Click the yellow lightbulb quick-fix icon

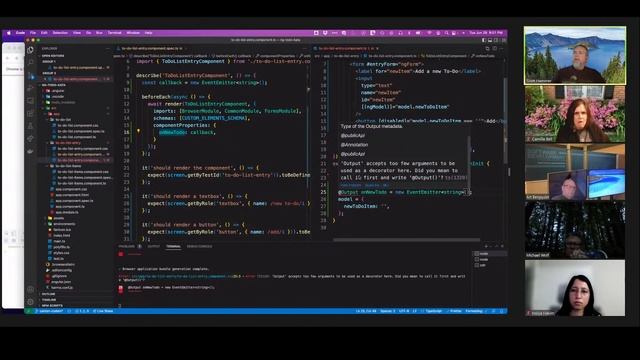click(x=138, y=131)
